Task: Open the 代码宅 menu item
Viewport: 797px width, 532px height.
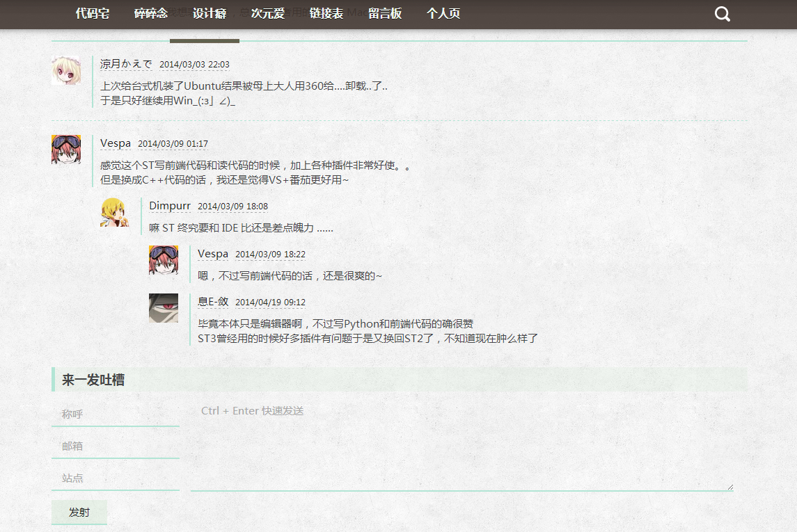Action: click(93, 14)
